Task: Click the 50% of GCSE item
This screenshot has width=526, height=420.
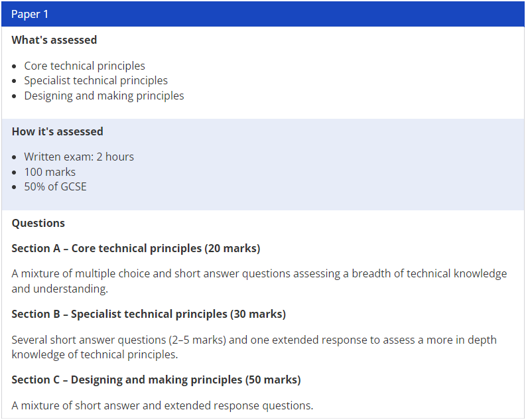Action: (55, 186)
